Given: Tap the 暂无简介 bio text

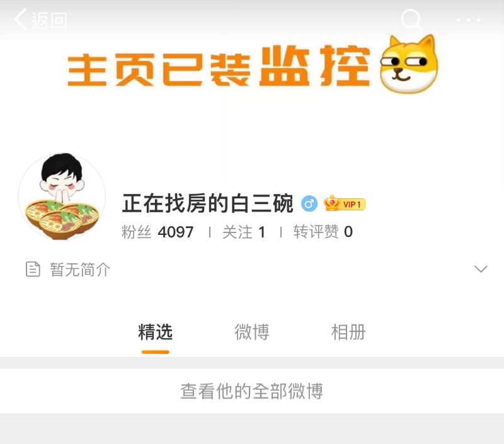Looking at the screenshot, I should pos(80,269).
